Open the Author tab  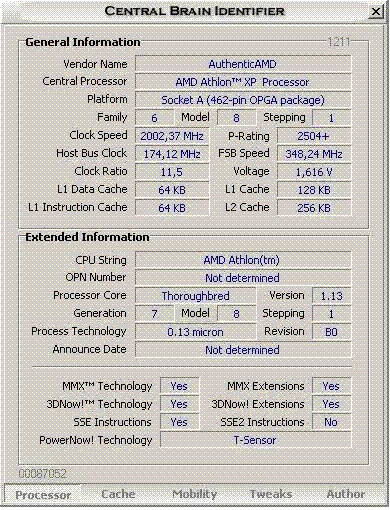pyautogui.click(x=346, y=494)
